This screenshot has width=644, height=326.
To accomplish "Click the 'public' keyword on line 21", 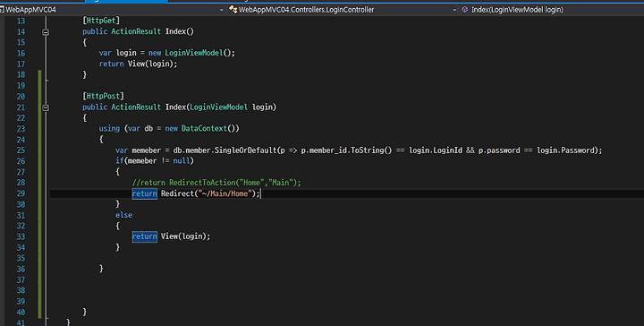I will point(95,107).
